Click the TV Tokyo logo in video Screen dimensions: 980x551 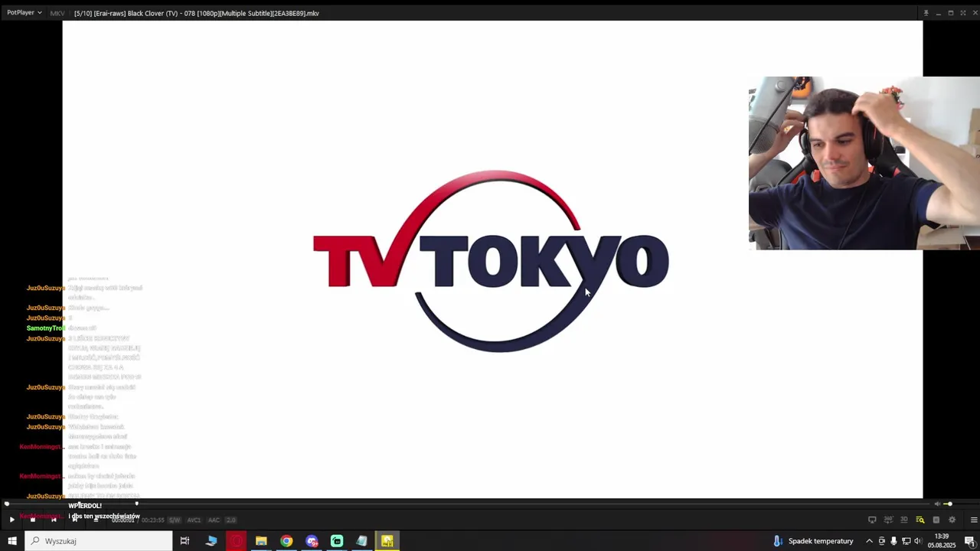click(491, 261)
